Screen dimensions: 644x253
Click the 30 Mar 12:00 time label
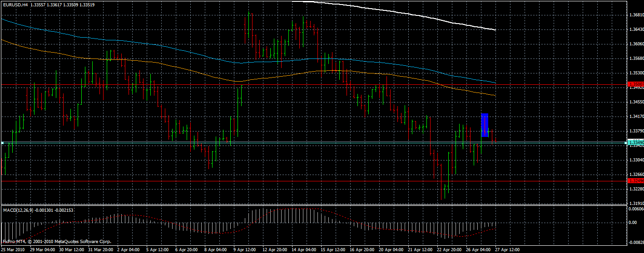point(71,250)
